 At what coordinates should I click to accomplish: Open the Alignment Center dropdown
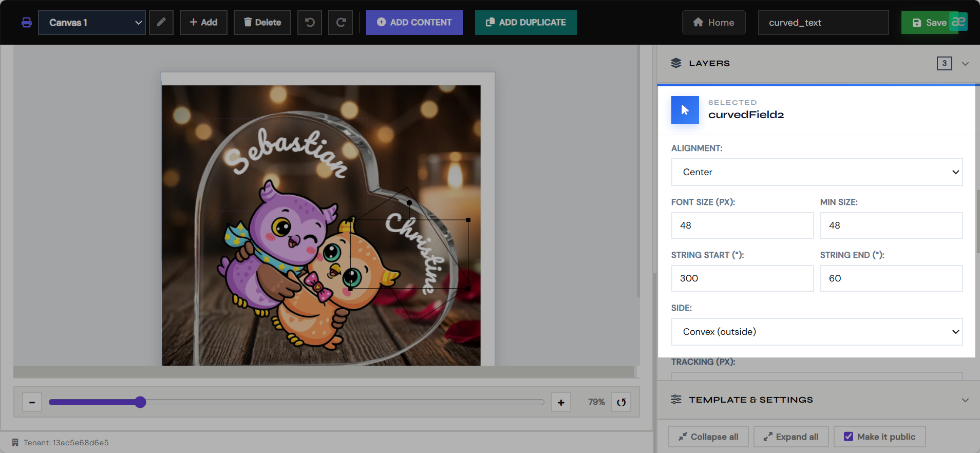pos(817,172)
